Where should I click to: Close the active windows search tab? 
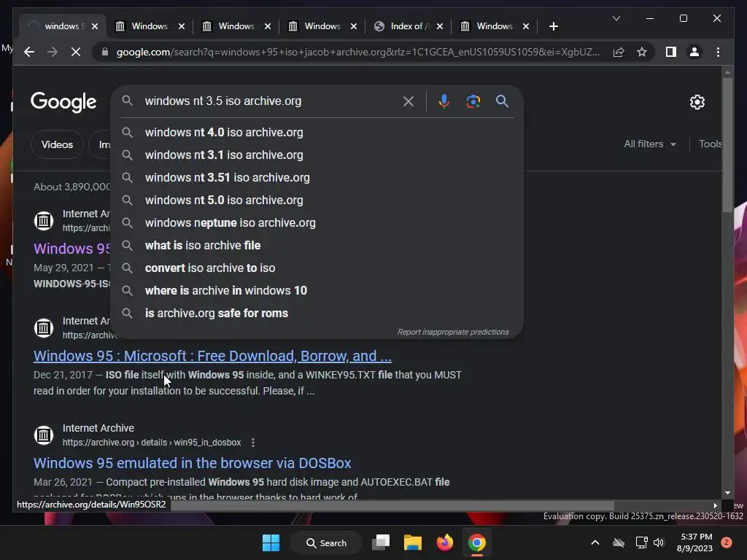[x=95, y=26]
